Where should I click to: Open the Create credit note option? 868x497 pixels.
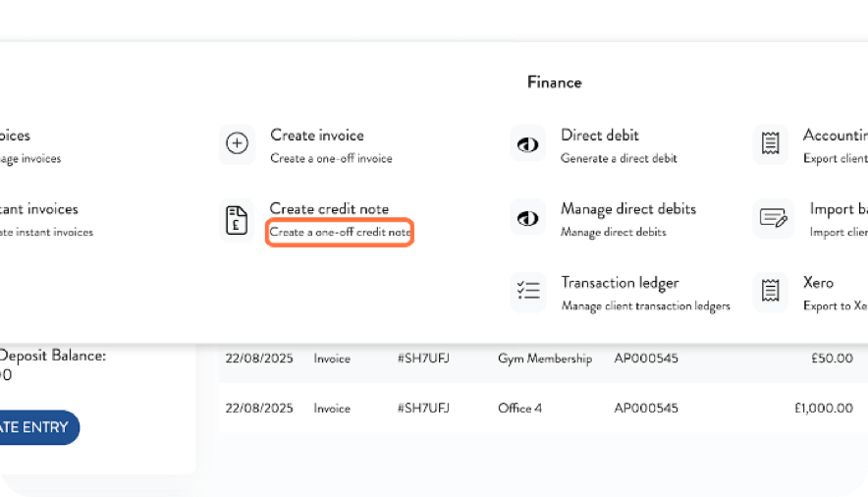click(329, 209)
